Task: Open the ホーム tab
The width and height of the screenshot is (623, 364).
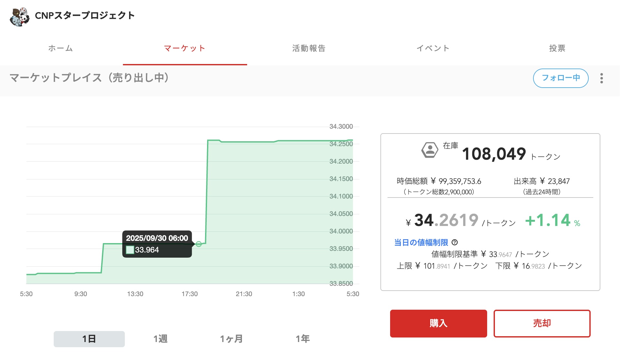Action: pyautogui.click(x=60, y=48)
